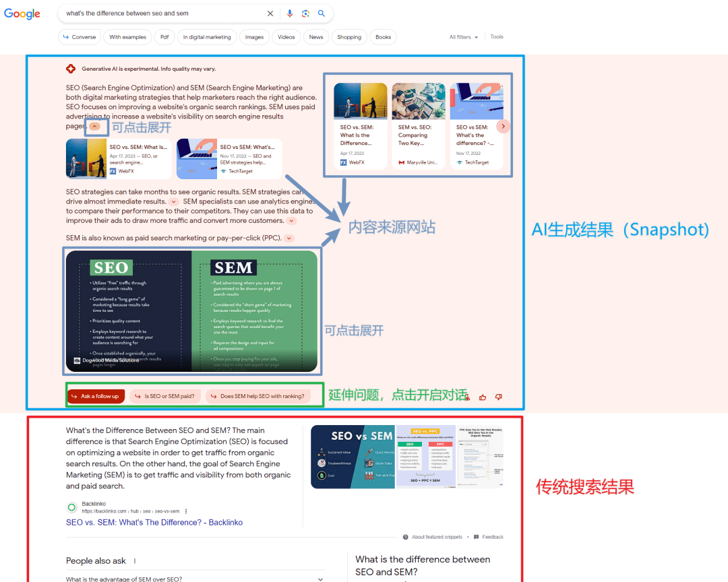Switch to News results
This screenshot has width=728, height=582.
point(316,37)
